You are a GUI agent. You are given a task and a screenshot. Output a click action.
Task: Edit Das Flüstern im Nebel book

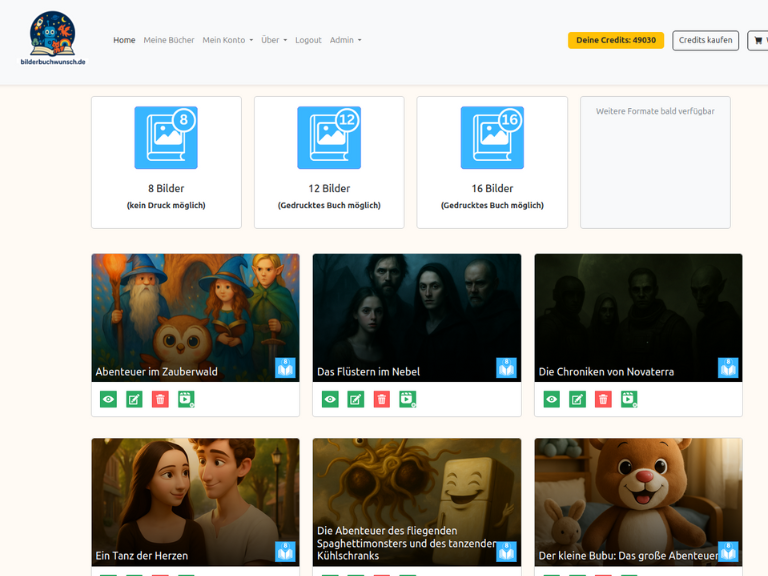click(356, 399)
